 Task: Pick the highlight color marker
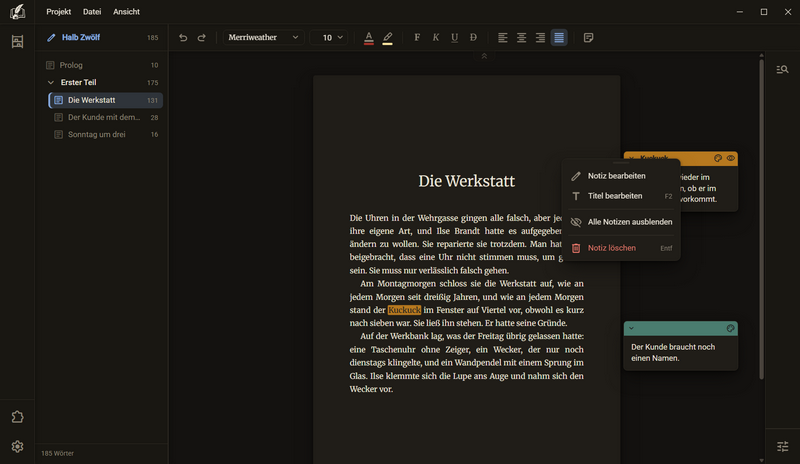(387, 37)
